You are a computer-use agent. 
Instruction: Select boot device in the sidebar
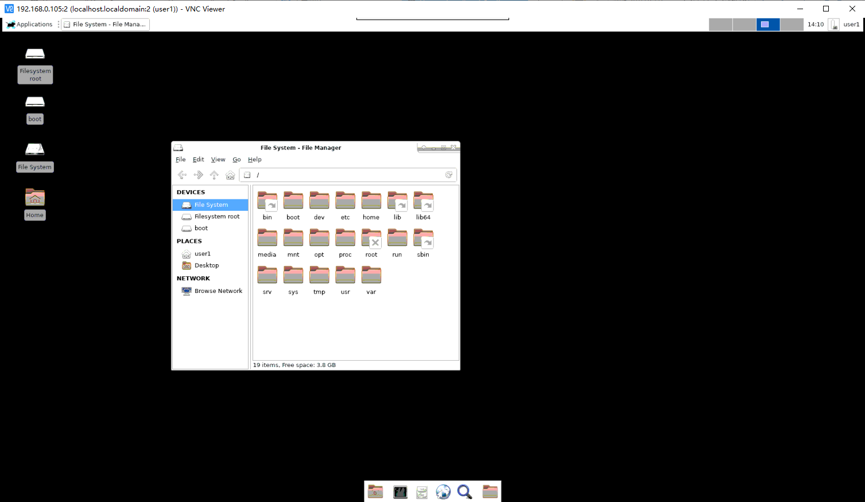[x=210, y=228]
